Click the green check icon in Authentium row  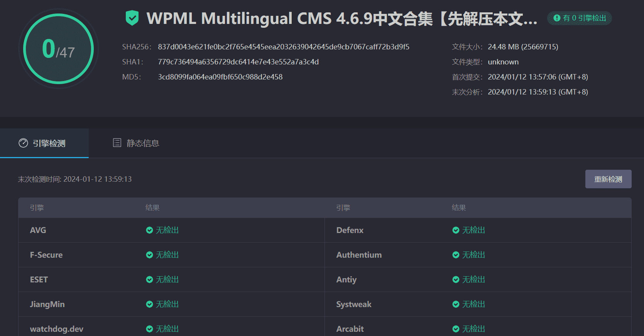(x=456, y=255)
